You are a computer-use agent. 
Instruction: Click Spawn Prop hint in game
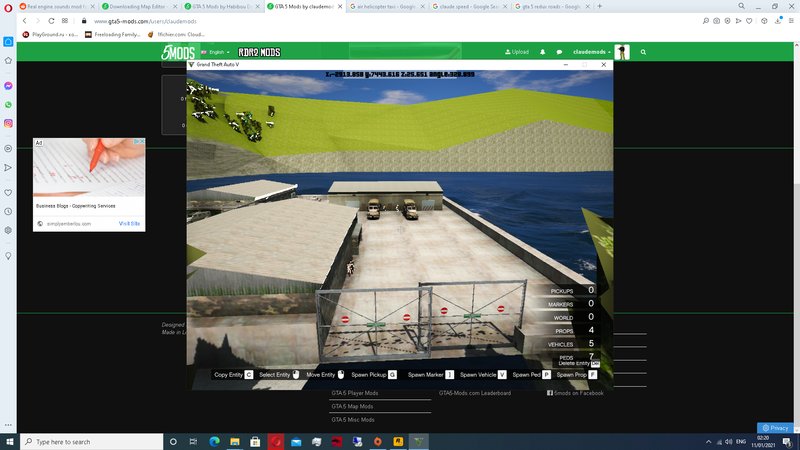click(577, 374)
